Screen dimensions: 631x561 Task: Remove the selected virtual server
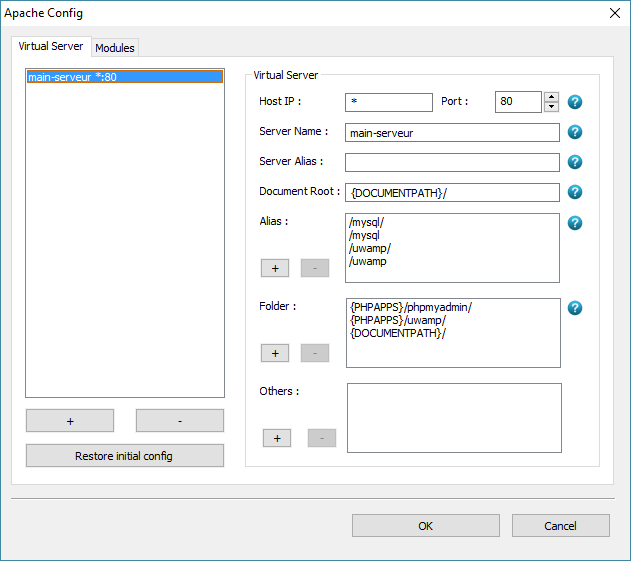180,421
